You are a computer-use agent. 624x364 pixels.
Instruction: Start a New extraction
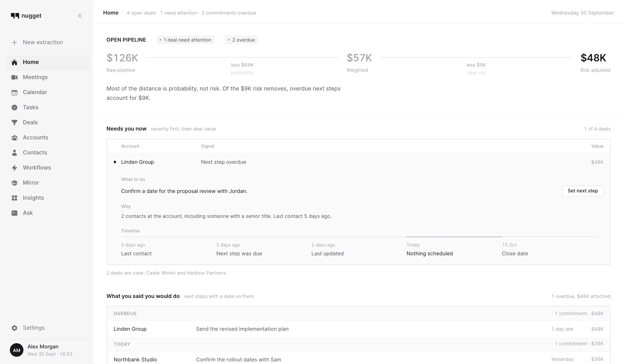[48, 42]
